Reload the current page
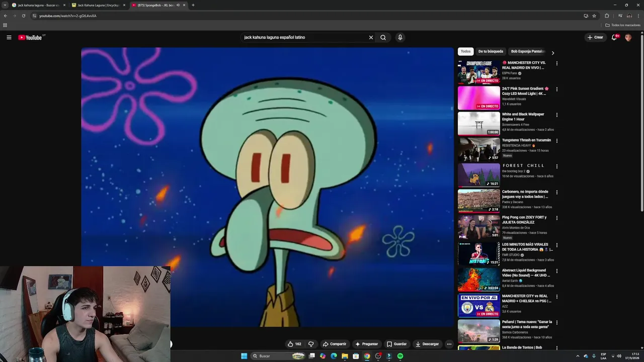 point(24,16)
